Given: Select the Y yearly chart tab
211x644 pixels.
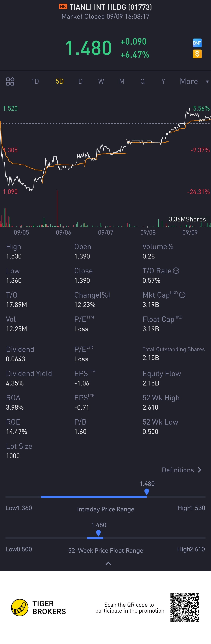Looking at the screenshot, I should point(163,81).
